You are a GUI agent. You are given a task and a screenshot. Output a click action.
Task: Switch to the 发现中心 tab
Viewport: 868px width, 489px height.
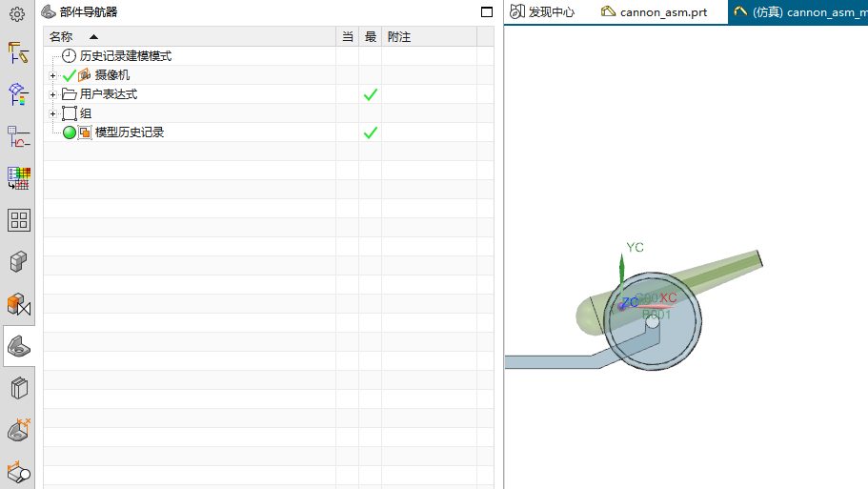(x=543, y=12)
